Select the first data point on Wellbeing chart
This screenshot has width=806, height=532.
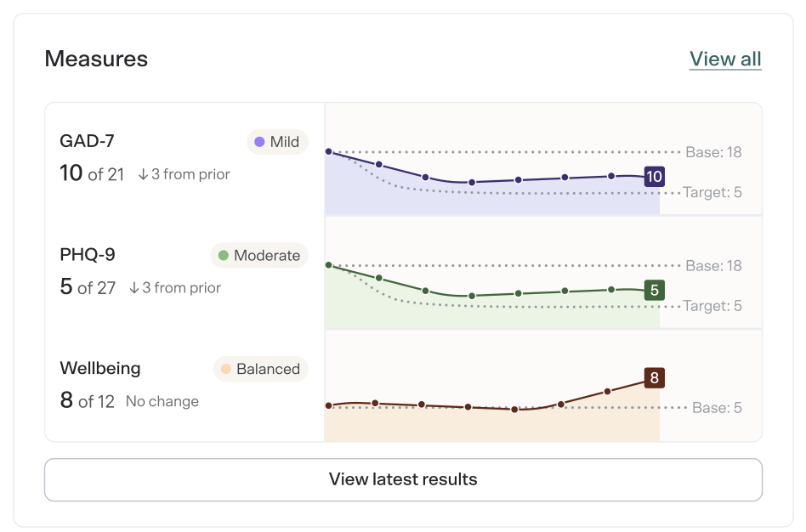pos(329,405)
